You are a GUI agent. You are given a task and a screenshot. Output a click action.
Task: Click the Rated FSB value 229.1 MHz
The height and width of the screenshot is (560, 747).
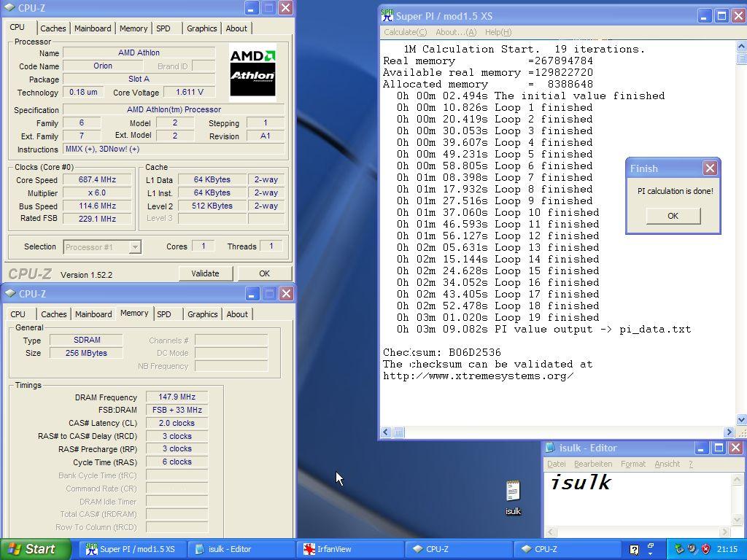tap(97, 219)
